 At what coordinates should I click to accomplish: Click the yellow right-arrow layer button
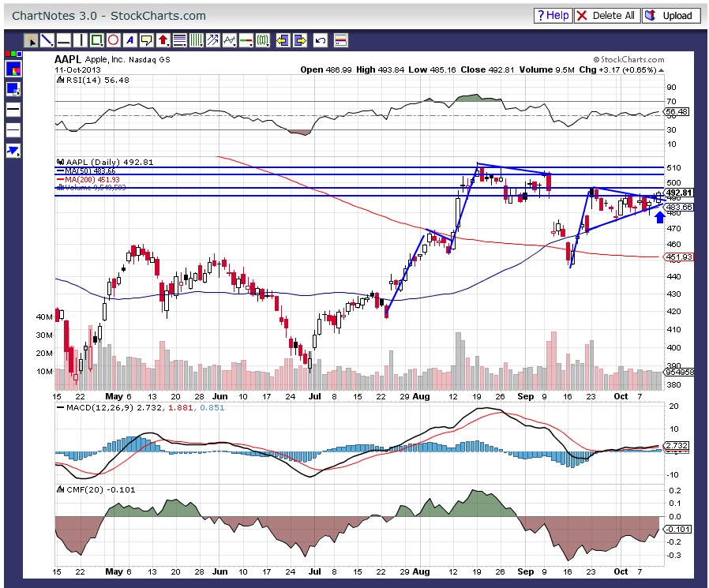pos(299,41)
